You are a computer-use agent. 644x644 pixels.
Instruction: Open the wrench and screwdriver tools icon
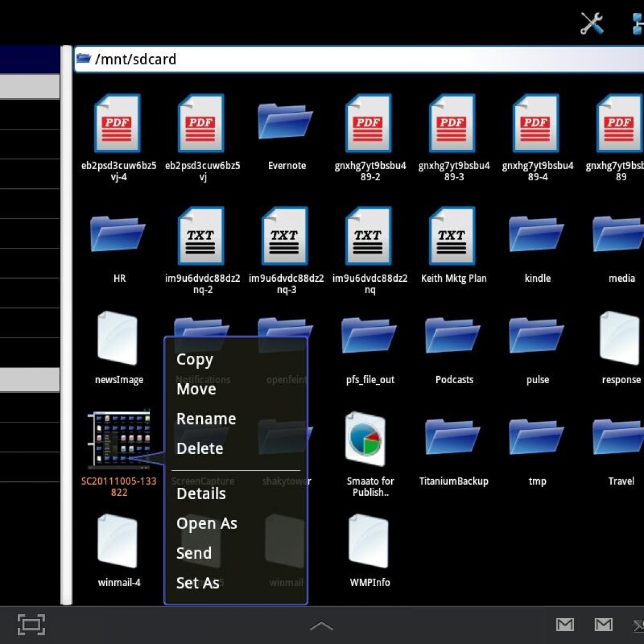pos(592,24)
